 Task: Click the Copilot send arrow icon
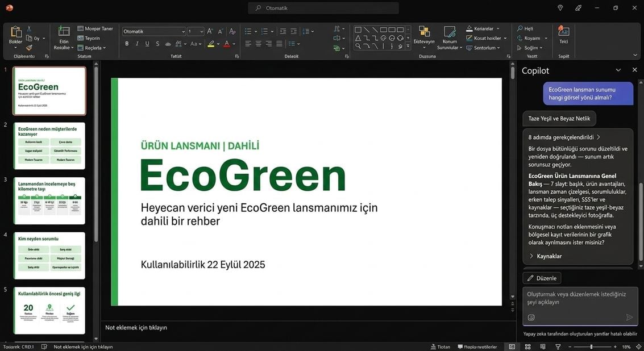coord(629,317)
